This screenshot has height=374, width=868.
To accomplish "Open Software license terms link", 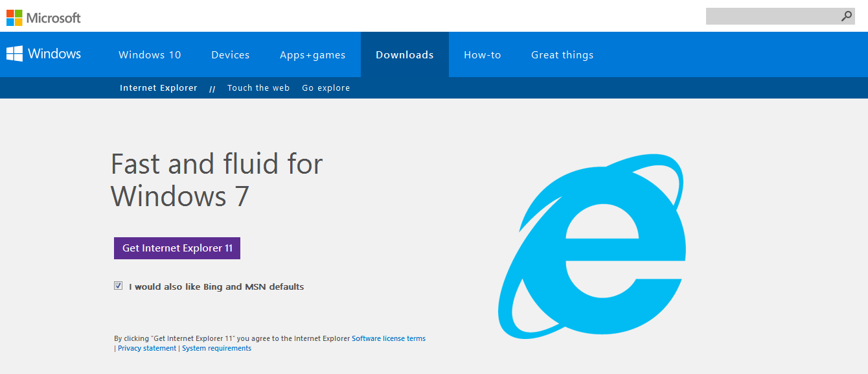I will (x=389, y=338).
